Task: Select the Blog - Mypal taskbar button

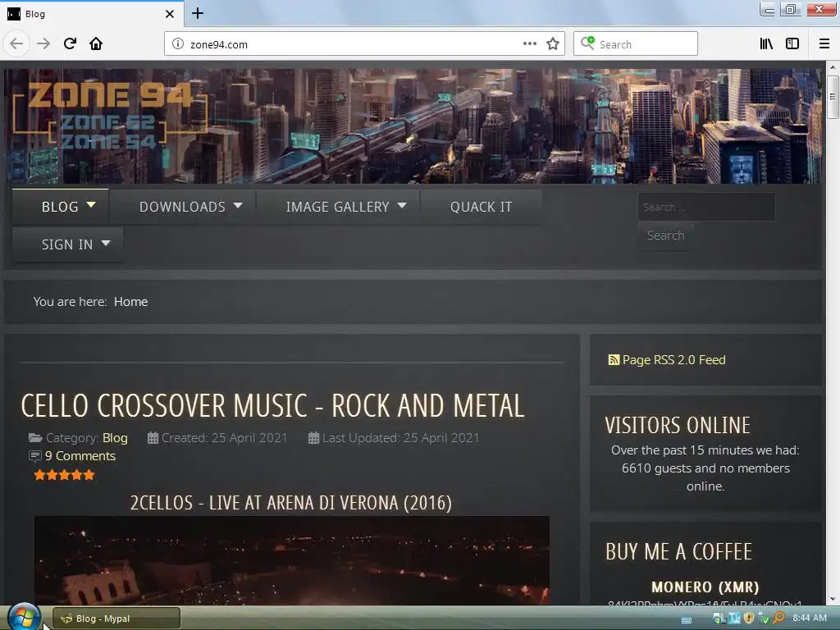Action: click(x=116, y=619)
